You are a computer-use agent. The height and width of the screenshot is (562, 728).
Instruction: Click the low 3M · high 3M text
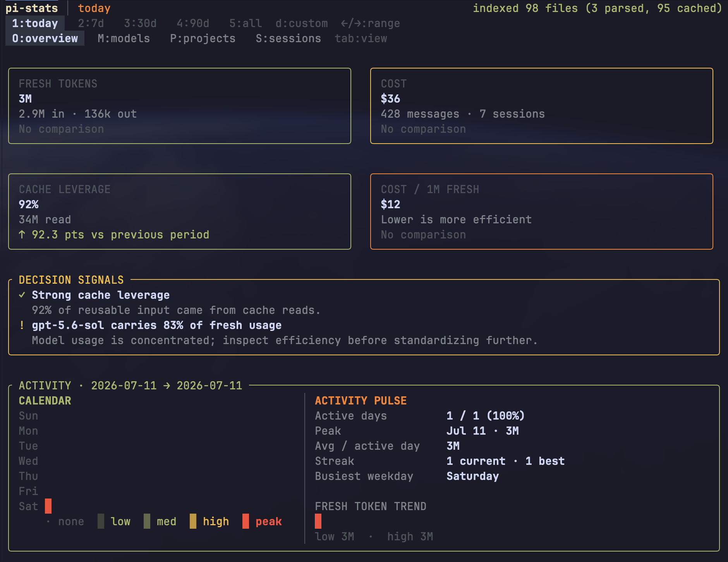[374, 536]
